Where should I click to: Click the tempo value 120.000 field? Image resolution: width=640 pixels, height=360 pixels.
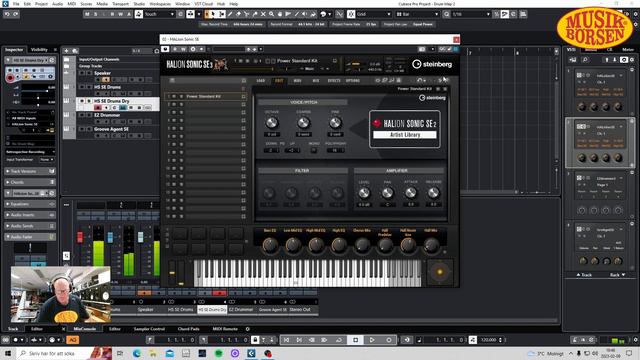[x=489, y=340]
